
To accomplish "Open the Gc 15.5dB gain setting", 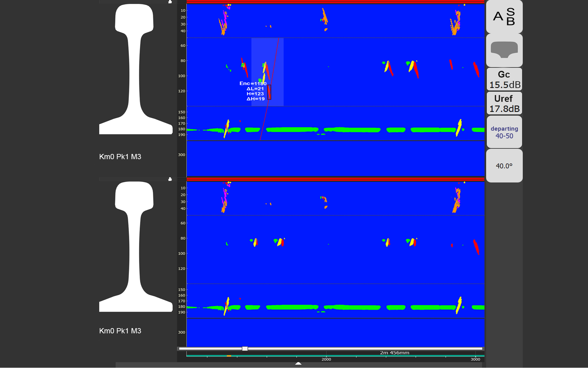I will pyautogui.click(x=504, y=79).
